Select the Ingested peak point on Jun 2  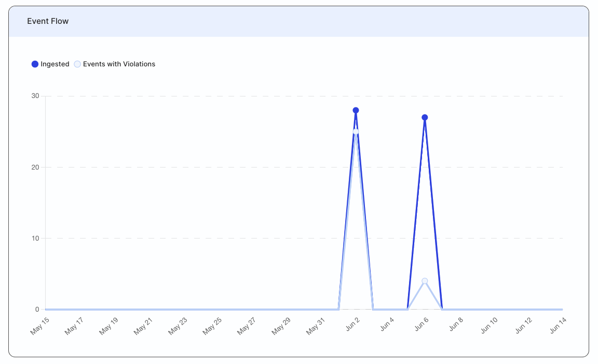[356, 110]
